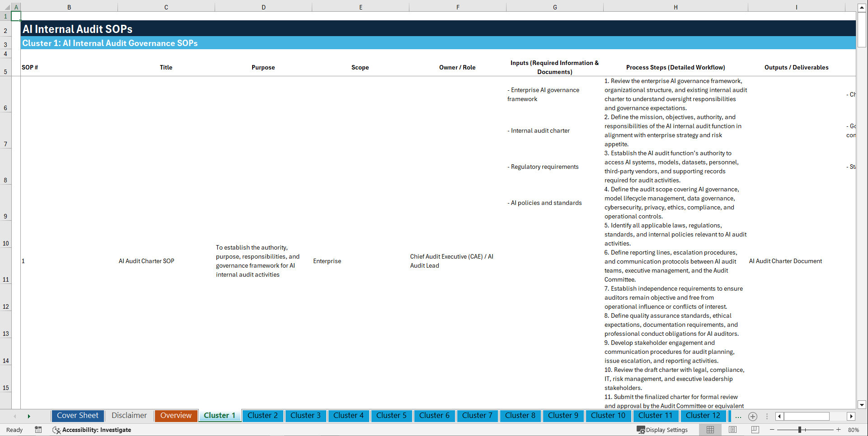Viewport: 868px width, 436px height.
Task: Click horizontal scrollbar left arrow
Action: tap(779, 416)
